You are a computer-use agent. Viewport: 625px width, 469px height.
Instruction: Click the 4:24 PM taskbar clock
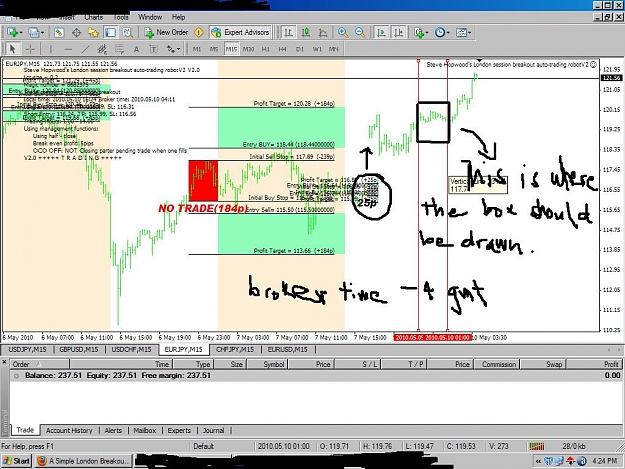point(604,461)
